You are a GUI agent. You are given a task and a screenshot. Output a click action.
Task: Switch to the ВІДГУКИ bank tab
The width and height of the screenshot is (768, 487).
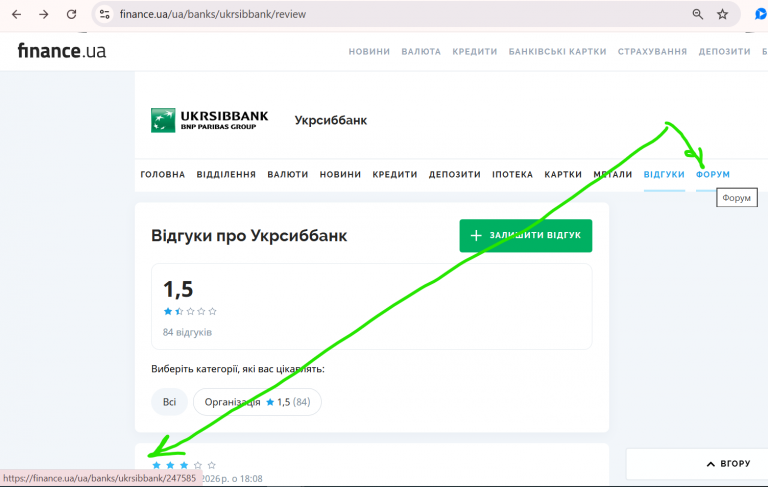(x=664, y=174)
